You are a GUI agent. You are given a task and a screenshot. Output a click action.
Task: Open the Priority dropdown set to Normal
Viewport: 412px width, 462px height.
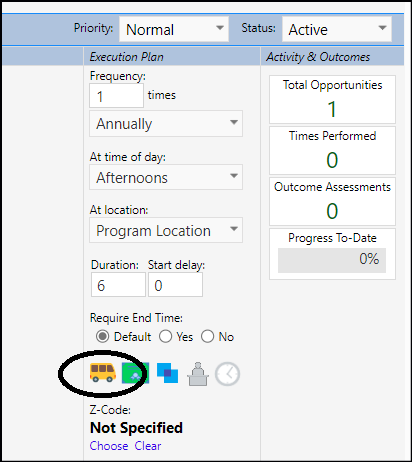click(174, 29)
